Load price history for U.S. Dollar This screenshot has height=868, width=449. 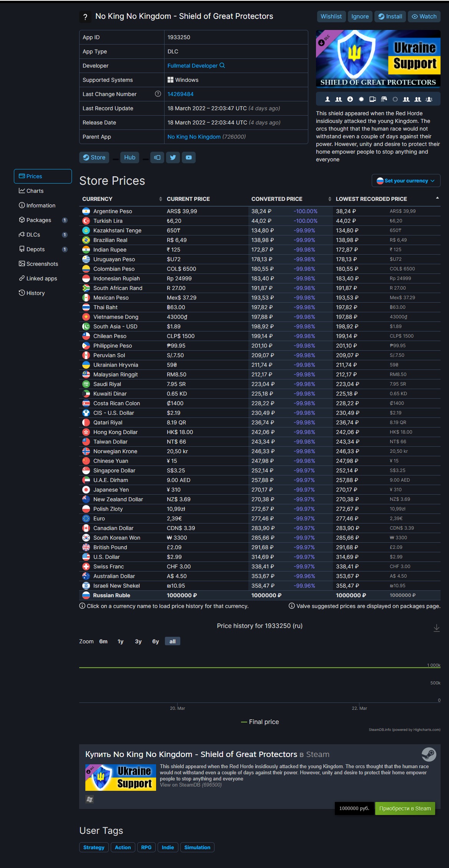point(106,557)
